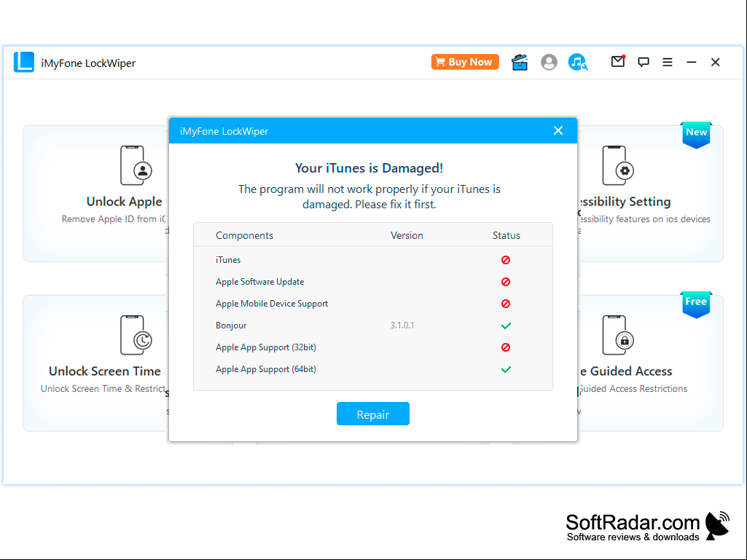Open the mail notification icon
This screenshot has height=560, width=747.
tap(618, 61)
